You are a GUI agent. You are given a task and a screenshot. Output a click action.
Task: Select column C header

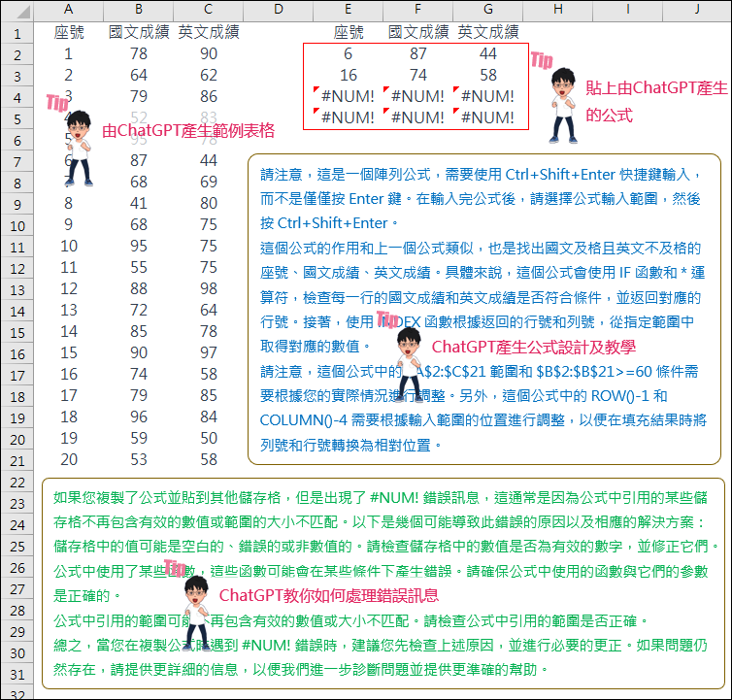pyautogui.click(x=209, y=10)
